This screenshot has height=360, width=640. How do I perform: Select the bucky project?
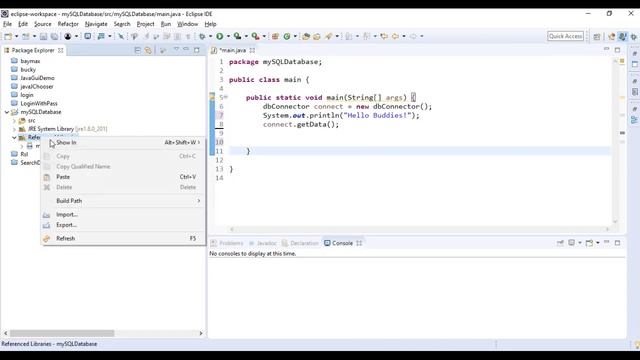click(28, 69)
